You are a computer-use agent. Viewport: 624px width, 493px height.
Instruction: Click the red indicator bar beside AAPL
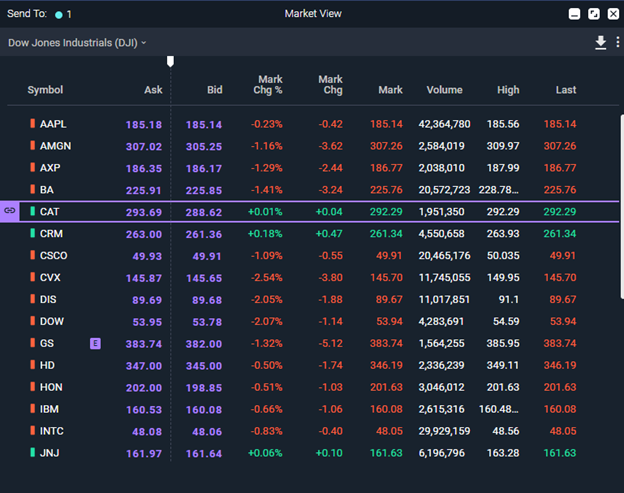33,123
